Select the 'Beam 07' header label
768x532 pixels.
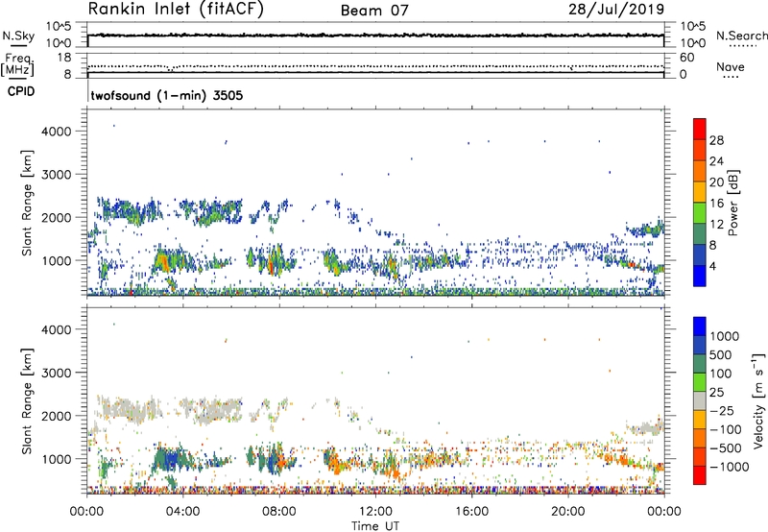(x=374, y=11)
